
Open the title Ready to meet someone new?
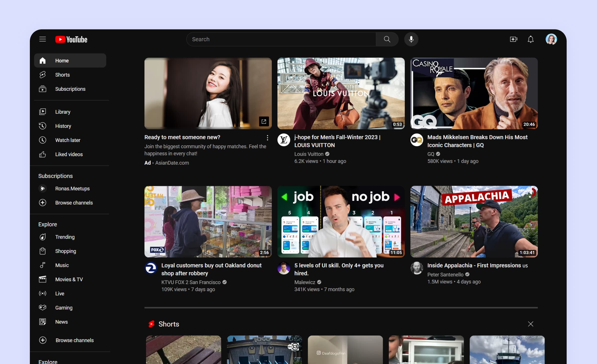point(182,137)
